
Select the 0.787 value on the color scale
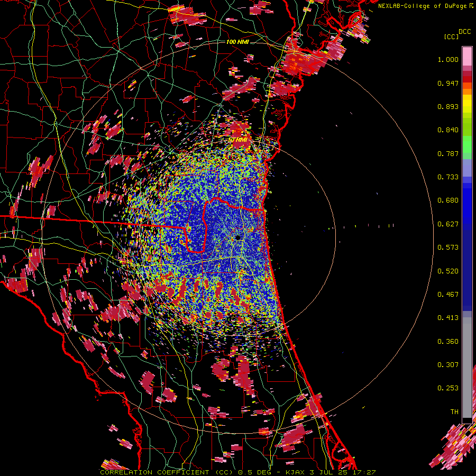pyautogui.click(x=448, y=153)
